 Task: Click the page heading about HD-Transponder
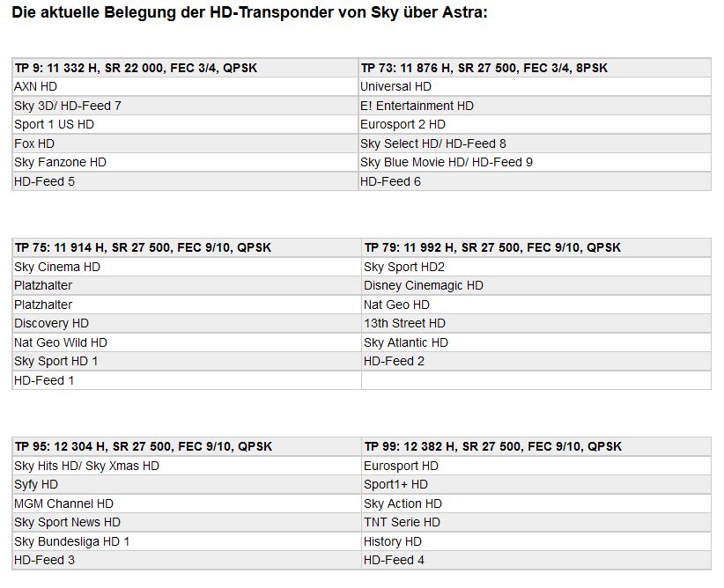pos(249,12)
